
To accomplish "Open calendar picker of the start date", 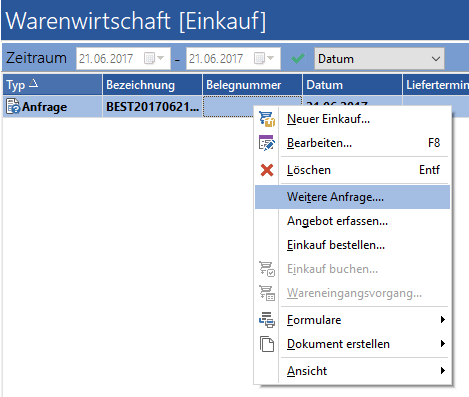I will [154, 58].
